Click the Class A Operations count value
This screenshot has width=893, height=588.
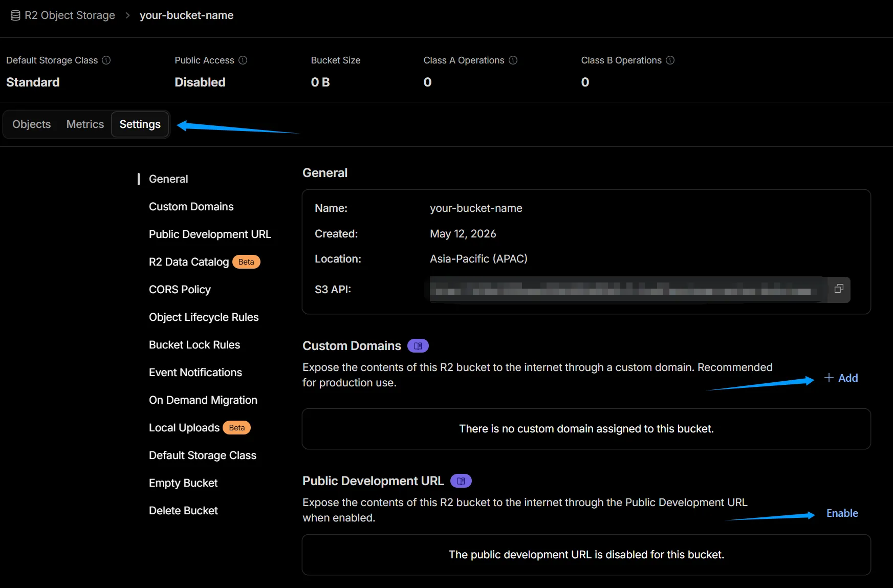pos(428,82)
